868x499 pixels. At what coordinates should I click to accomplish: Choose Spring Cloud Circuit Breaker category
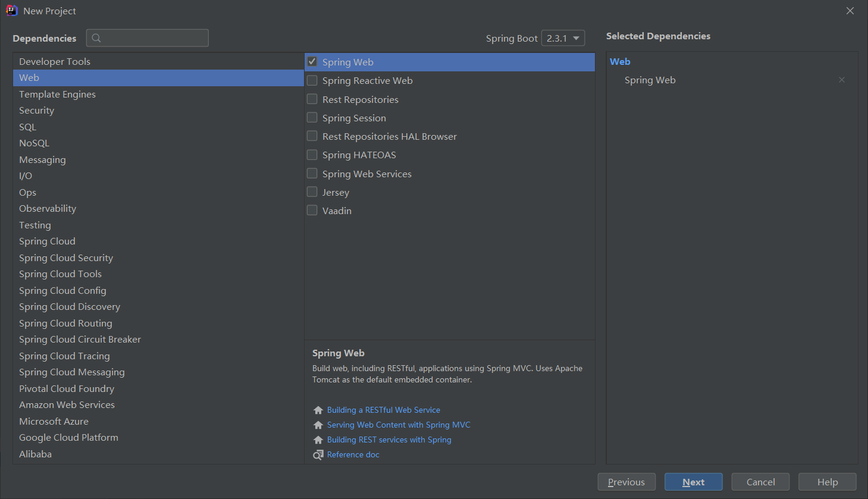click(x=158, y=340)
